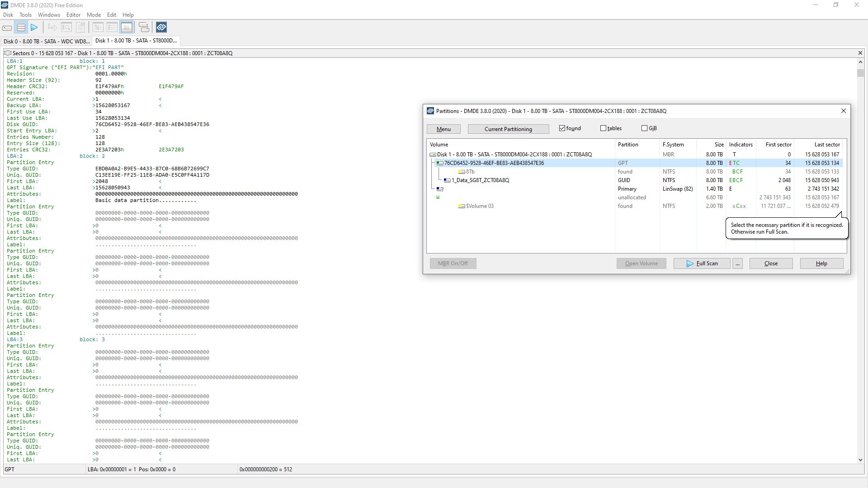Image resolution: width=868 pixels, height=488 pixels.
Task: Close the Partitions dialog with the X
Action: tap(843, 111)
